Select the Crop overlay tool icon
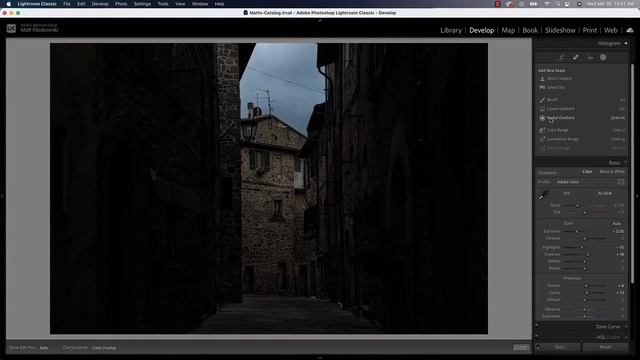Viewport: 640px width, 360px height. pos(562,58)
